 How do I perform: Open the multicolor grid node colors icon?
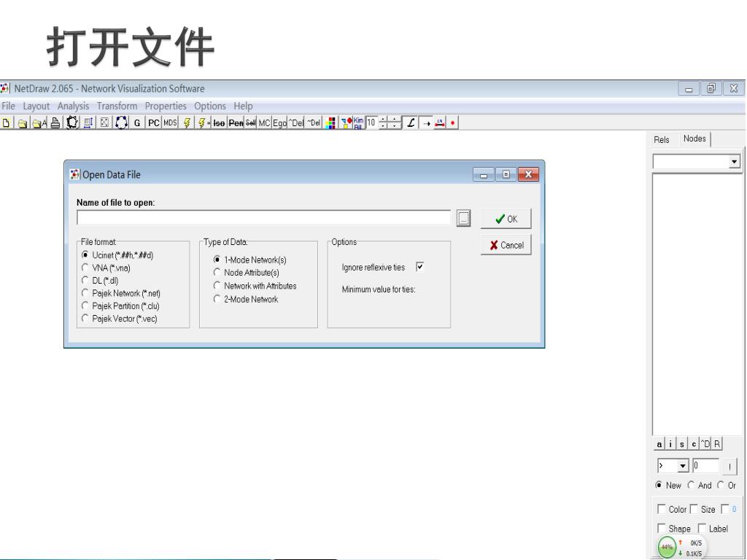[x=330, y=122]
